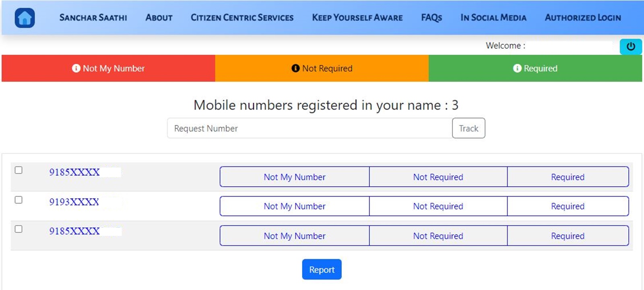Select Authorized Login
The image size is (644, 290).
click(x=582, y=18)
